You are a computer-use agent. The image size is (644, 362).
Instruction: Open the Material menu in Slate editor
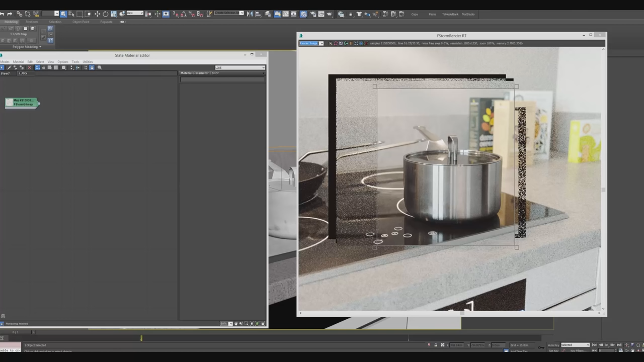(x=18, y=61)
